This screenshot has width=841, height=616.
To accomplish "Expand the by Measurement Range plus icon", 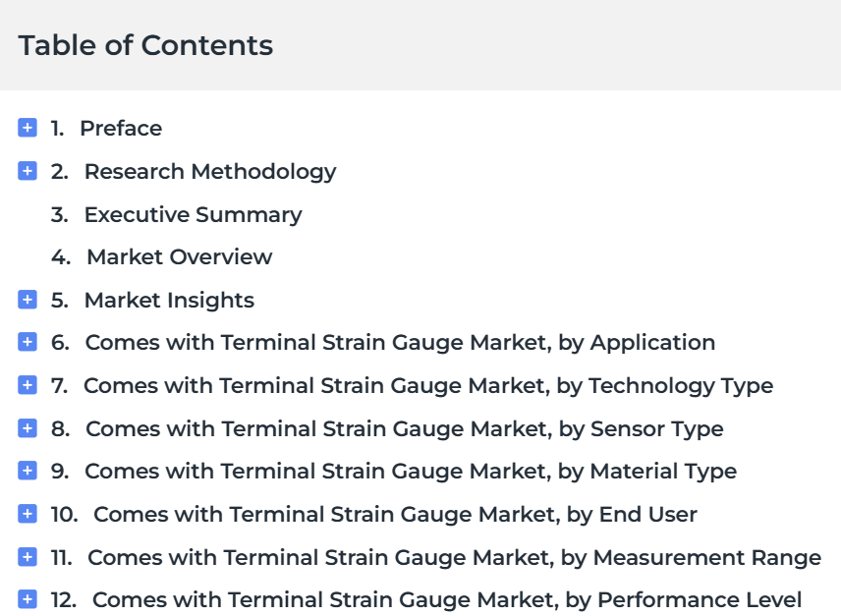I will click(x=28, y=557).
